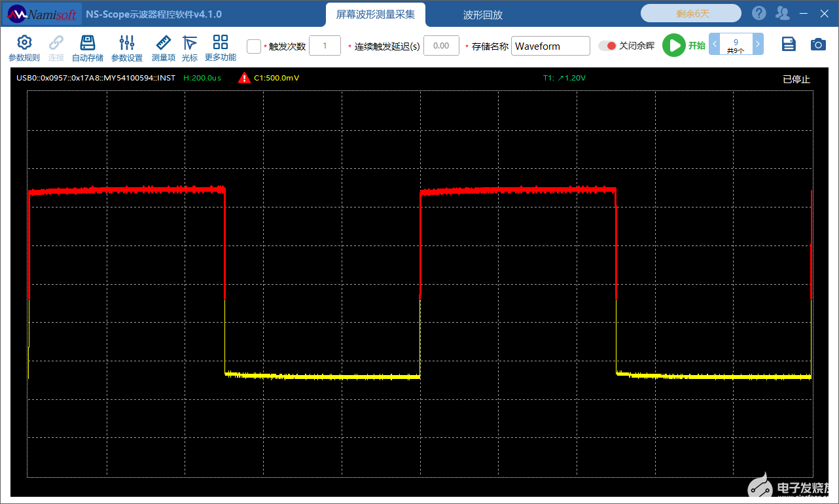Click the 连续触发延迟 input field
Viewport: 839px width, 504px height.
click(x=441, y=46)
